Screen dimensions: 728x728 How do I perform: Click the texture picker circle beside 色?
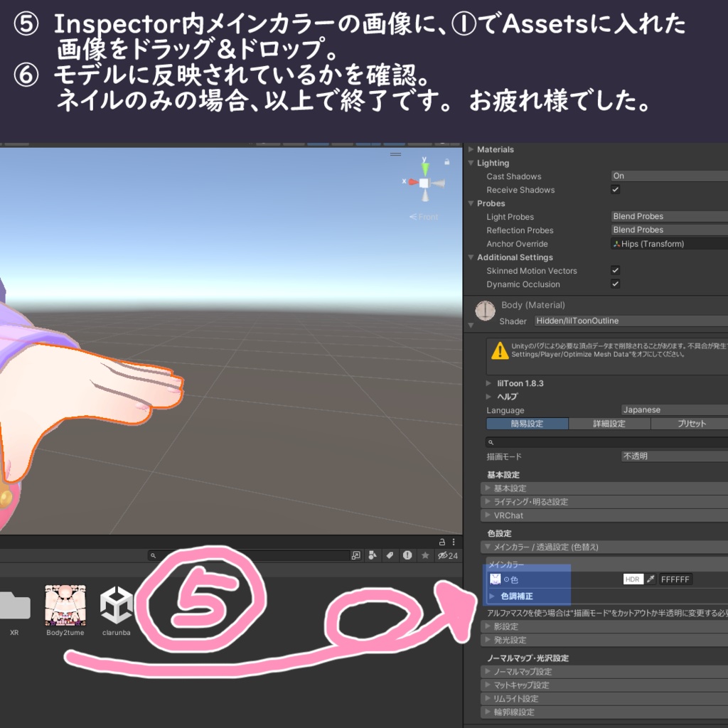[x=506, y=579]
